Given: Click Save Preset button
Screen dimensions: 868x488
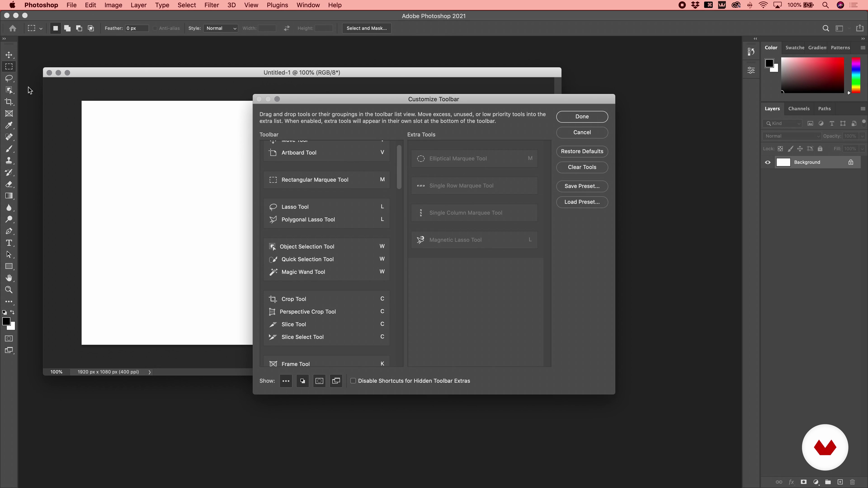Looking at the screenshot, I should (x=582, y=186).
